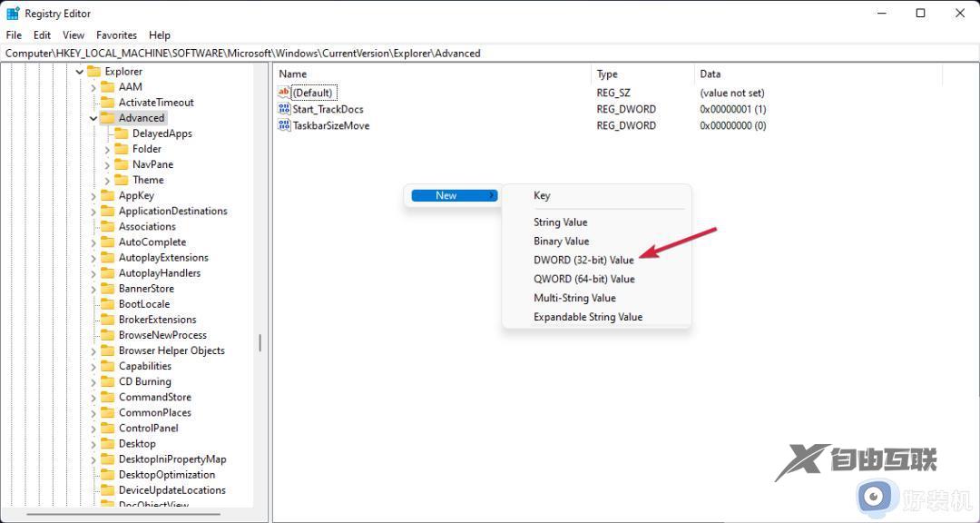Click the Registry Editor app icon in title bar
This screenshot has width=980, height=523.
pos(13,14)
